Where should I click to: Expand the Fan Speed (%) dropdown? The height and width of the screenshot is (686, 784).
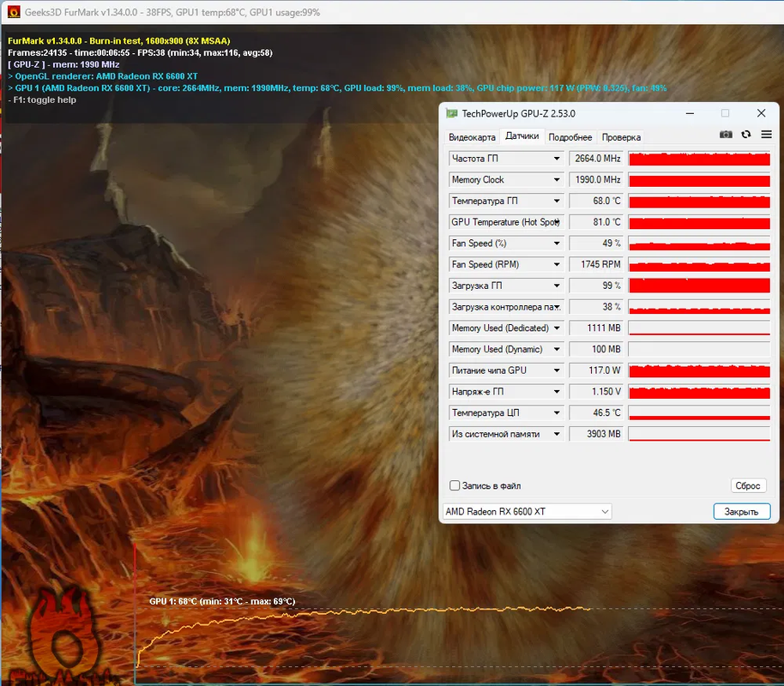557,244
